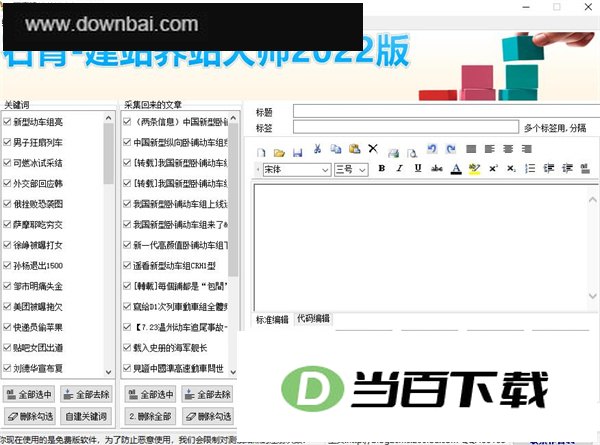The height and width of the screenshot is (445, 600).
Task: Cut selected text with scissors icon
Action: [317, 149]
